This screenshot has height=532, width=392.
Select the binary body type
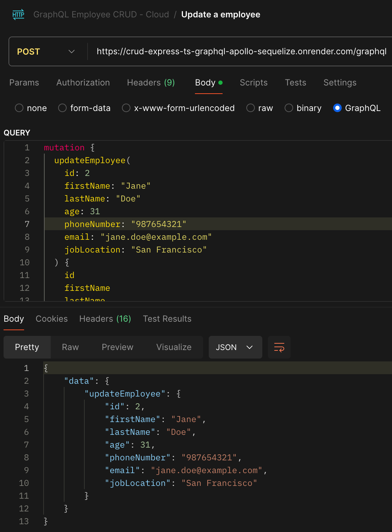tap(303, 108)
